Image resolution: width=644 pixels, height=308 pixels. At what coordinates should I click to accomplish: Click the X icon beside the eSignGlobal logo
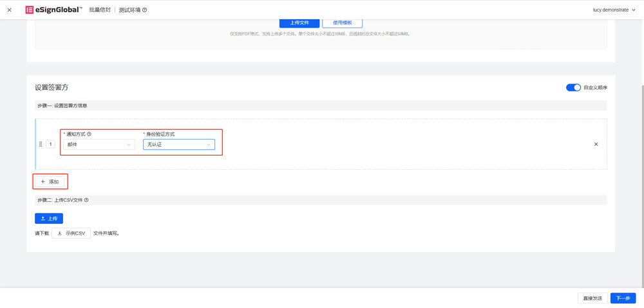(9, 10)
